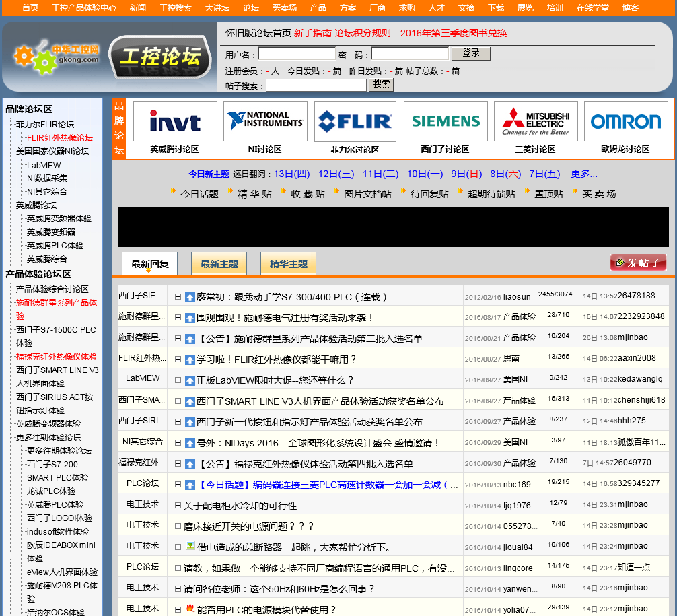
Task: Click up-arrow icon beside 学习啦 FLIR thread
Action: pyautogui.click(x=190, y=360)
